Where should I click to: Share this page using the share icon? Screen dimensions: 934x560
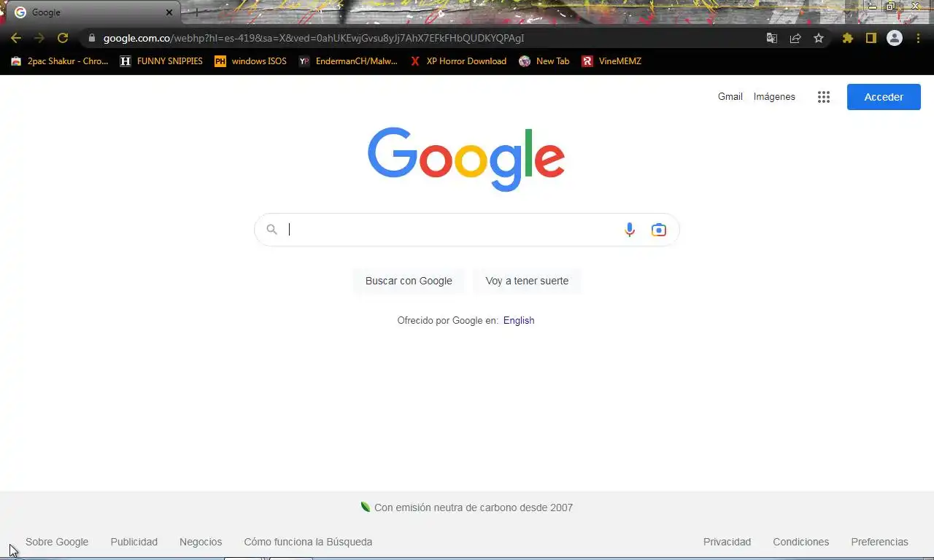point(795,38)
